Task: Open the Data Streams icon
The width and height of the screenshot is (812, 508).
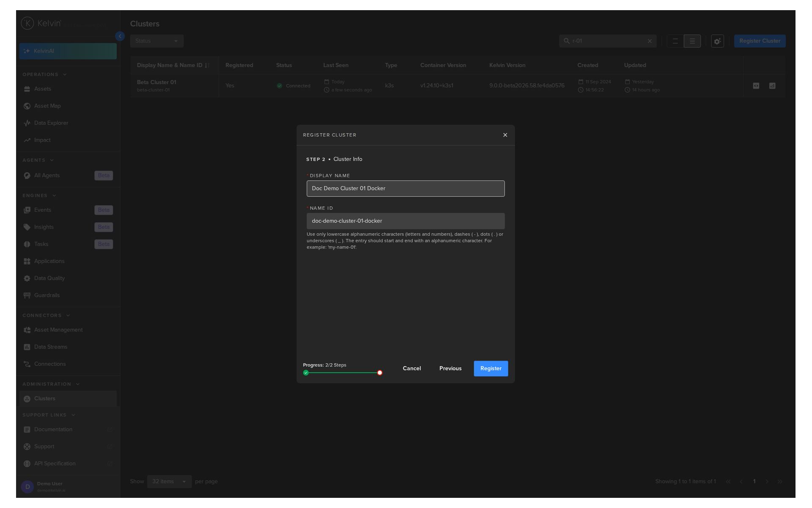Action: coord(27,347)
